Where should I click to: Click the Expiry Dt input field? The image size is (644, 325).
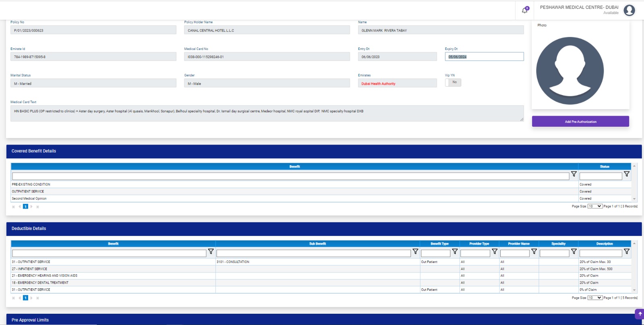[x=484, y=57]
